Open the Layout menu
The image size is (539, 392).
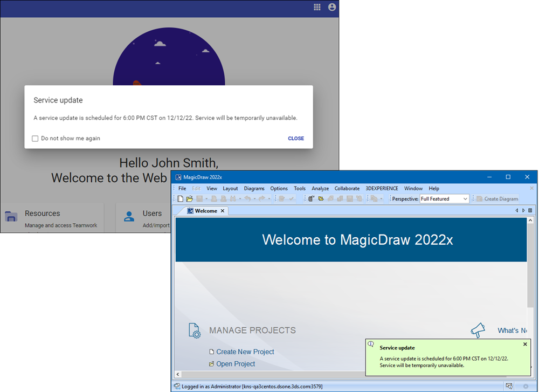pos(230,188)
